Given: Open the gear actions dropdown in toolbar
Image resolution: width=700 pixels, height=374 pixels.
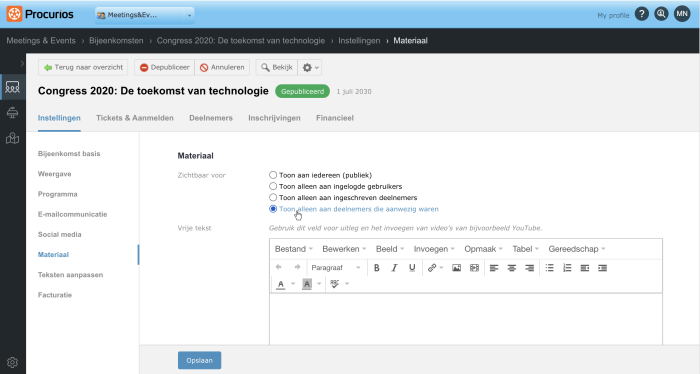Looking at the screenshot, I should 310,67.
